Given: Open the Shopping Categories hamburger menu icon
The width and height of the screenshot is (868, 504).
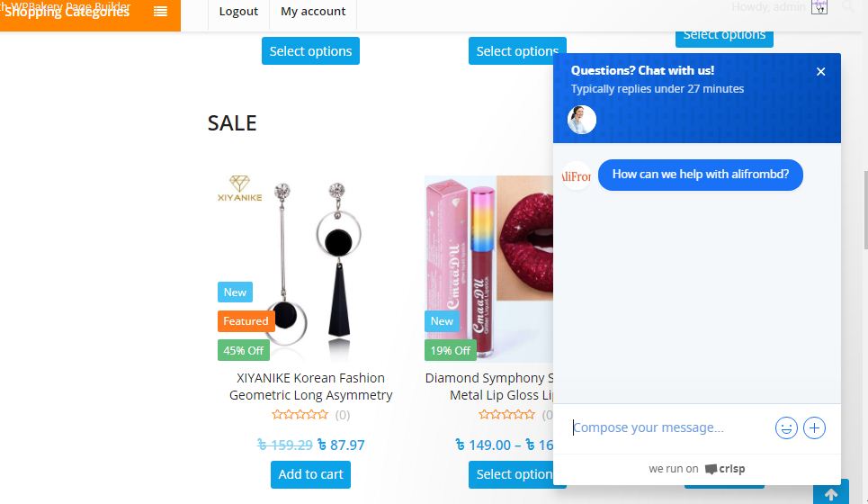Looking at the screenshot, I should pyautogui.click(x=160, y=11).
